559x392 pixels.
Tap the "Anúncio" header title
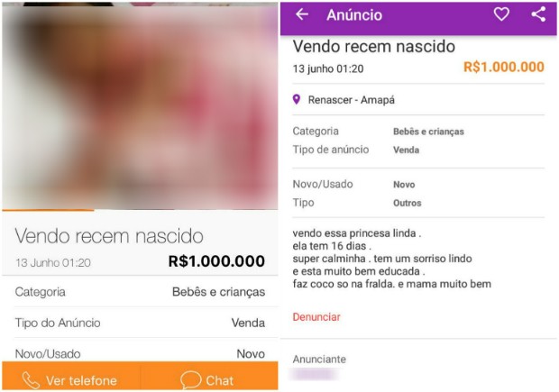coord(354,15)
